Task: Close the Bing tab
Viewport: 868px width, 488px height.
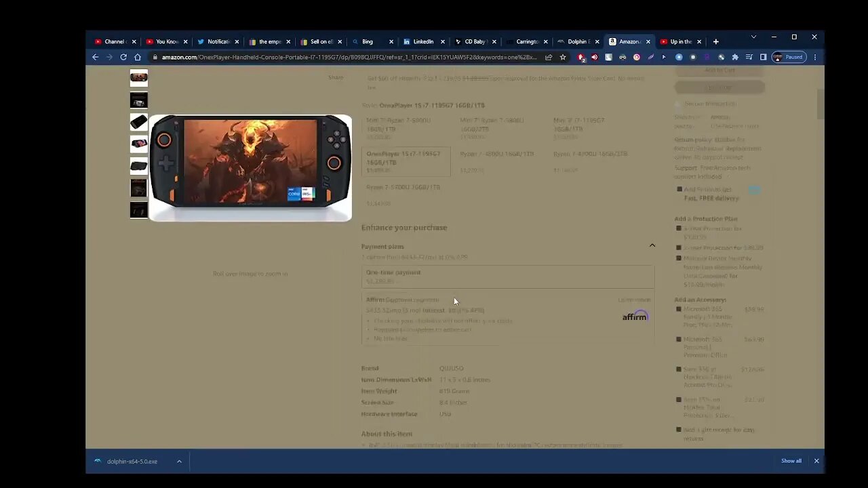Action: click(x=391, y=42)
